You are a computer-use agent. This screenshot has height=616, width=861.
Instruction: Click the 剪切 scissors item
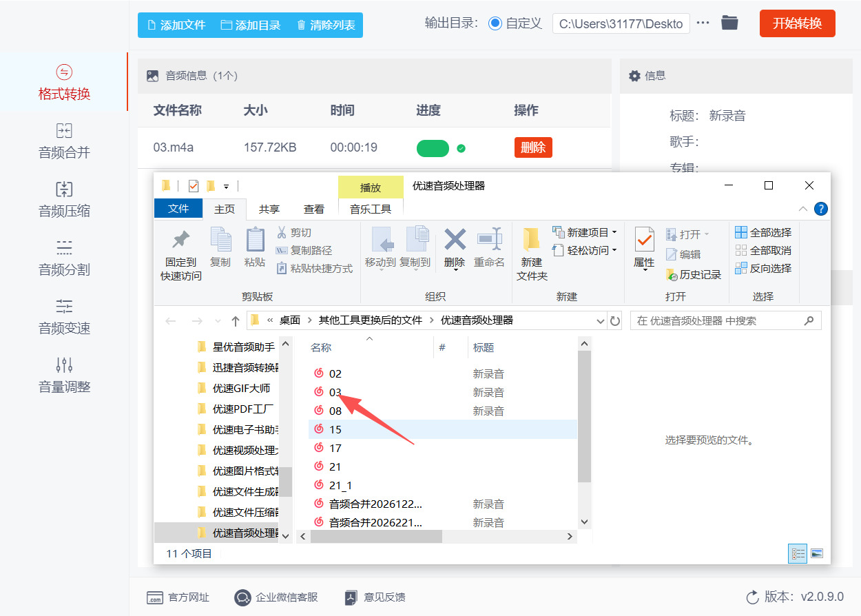pos(294,233)
